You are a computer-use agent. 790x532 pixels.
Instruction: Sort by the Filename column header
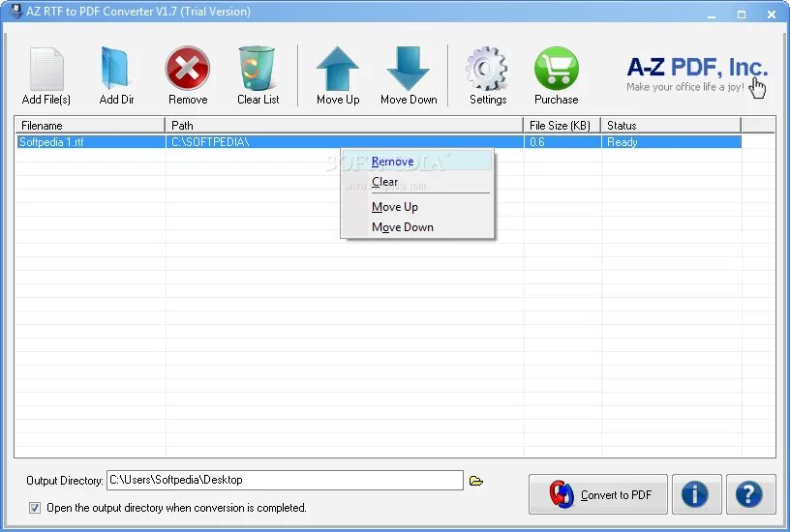90,126
